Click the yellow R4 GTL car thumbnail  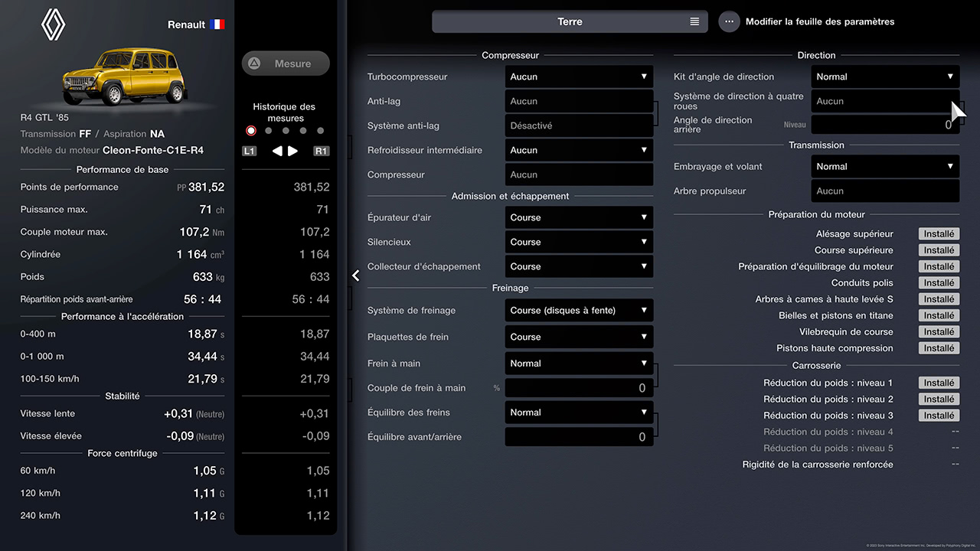[x=124, y=77]
